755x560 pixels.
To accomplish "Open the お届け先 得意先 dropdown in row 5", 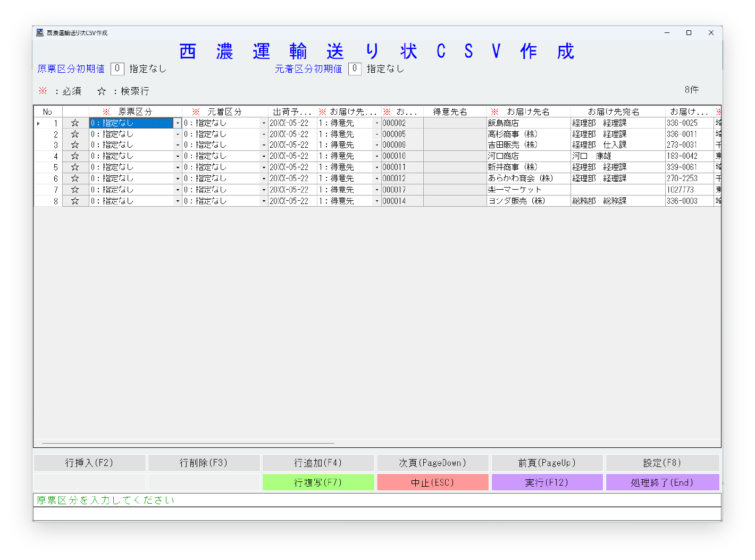I will [377, 167].
